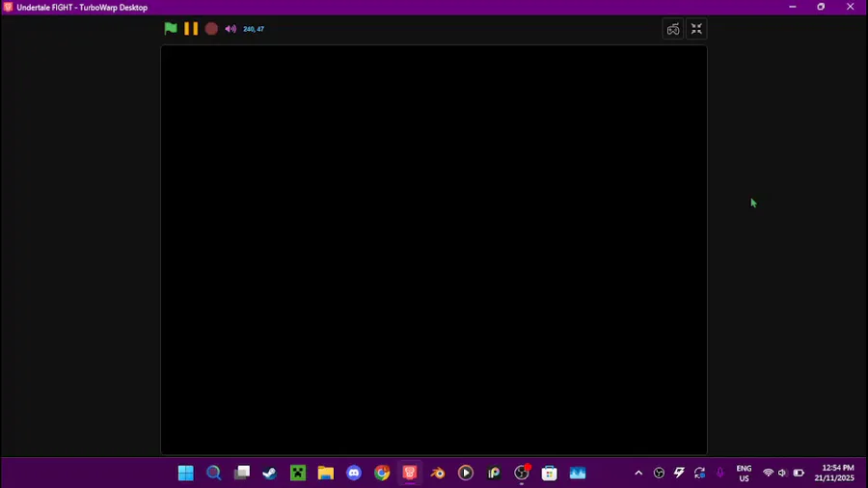The width and height of the screenshot is (868, 488).
Task: Click the green flag to start project
Action: [171, 29]
